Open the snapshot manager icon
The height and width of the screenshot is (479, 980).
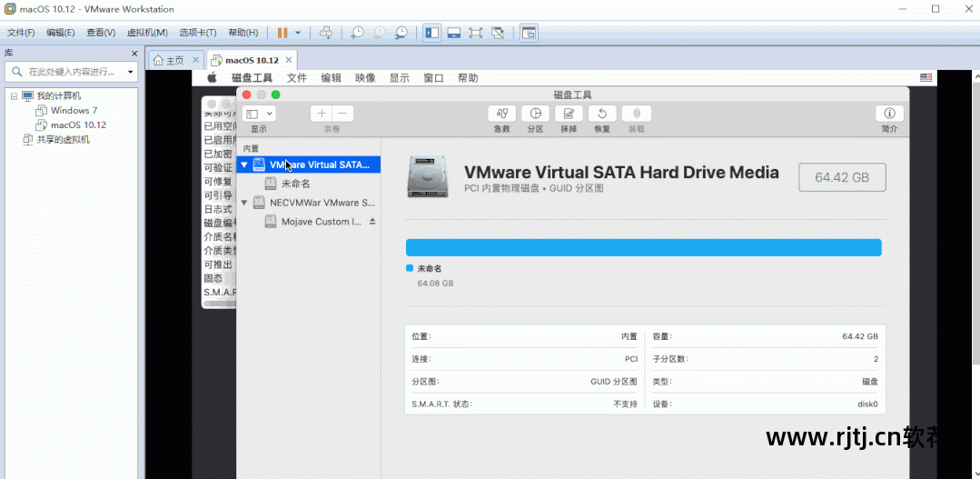pyautogui.click(x=401, y=33)
